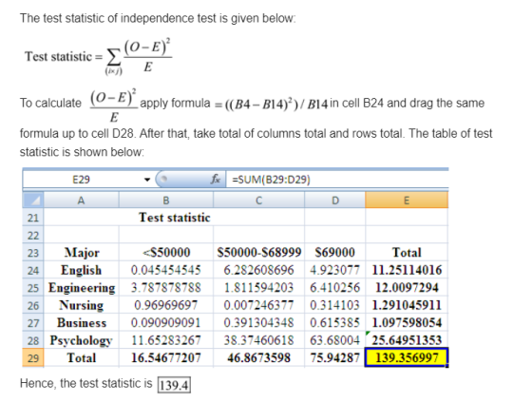Click the 'Total' header cell in column E
The height and width of the screenshot is (403, 532).
[x=407, y=253]
